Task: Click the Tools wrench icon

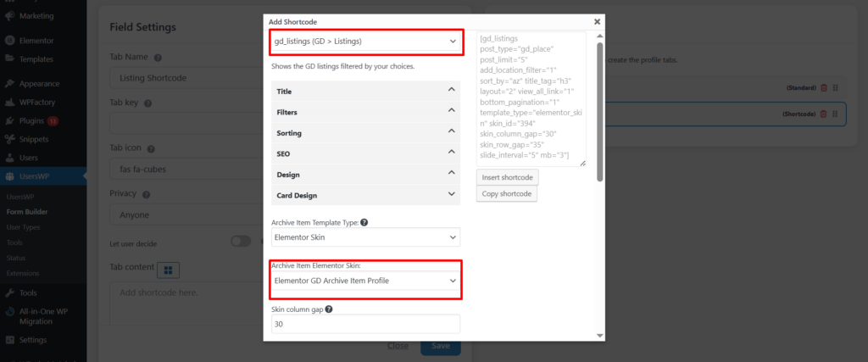Action: [9, 292]
